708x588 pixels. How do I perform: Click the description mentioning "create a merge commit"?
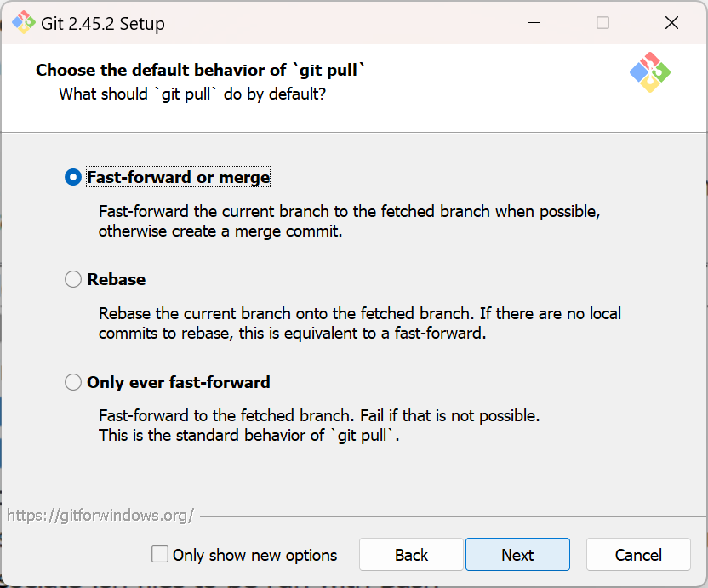click(350, 220)
